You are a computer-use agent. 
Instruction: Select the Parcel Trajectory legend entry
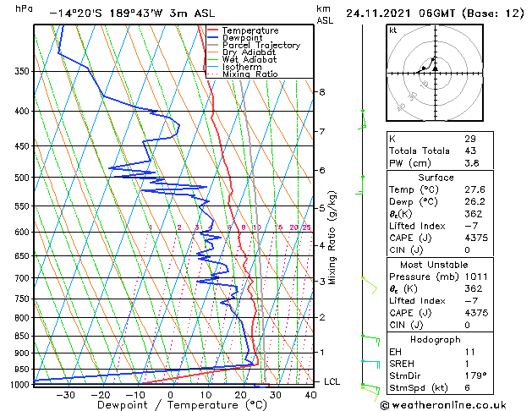261,46
